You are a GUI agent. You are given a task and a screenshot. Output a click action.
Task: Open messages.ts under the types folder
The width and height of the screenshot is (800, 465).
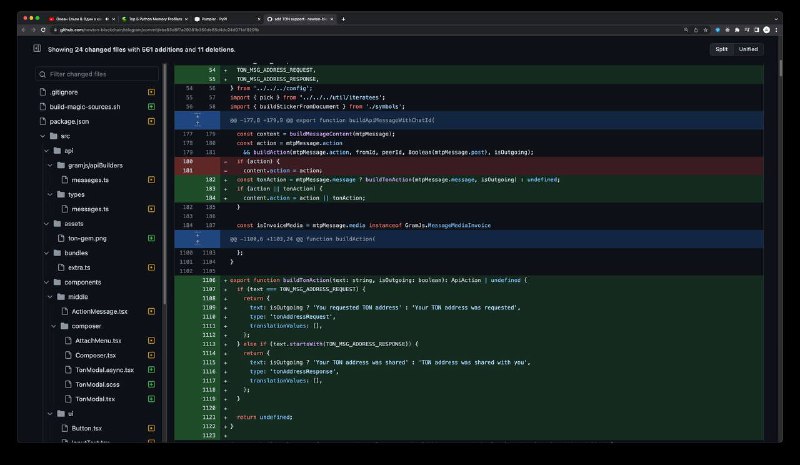tap(90, 209)
